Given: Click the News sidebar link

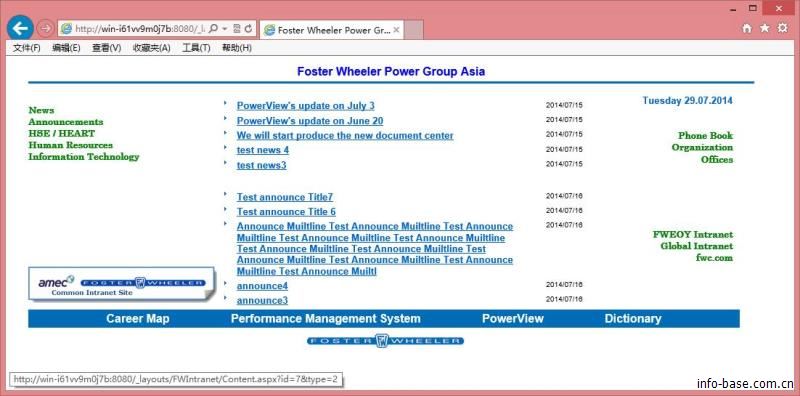Looking at the screenshot, I should click(x=41, y=110).
